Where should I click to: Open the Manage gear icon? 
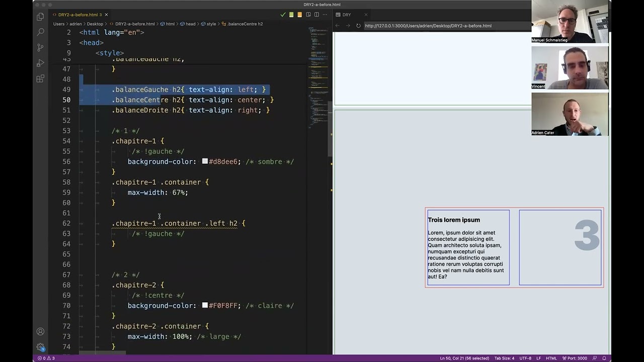[x=40, y=347]
